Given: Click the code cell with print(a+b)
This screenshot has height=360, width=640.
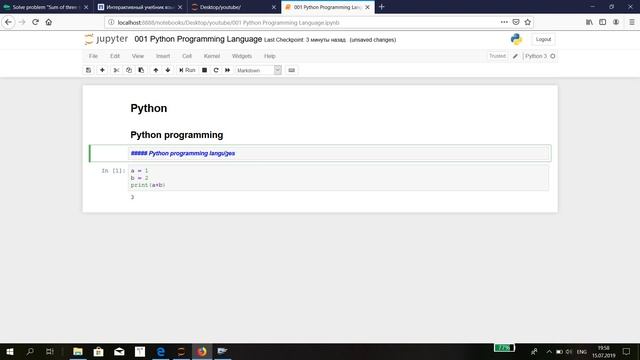Looking at the screenshot, I should [x=339, y=178].
